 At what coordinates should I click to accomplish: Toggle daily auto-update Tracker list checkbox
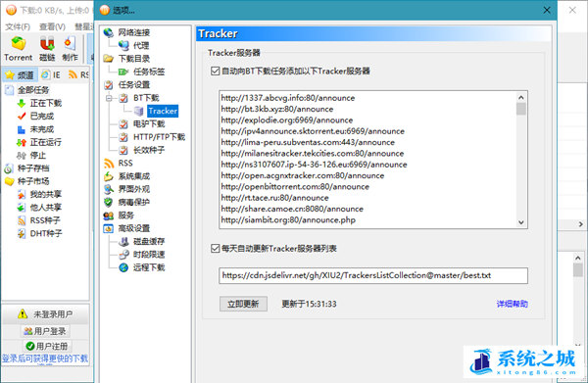pos(215,248)
